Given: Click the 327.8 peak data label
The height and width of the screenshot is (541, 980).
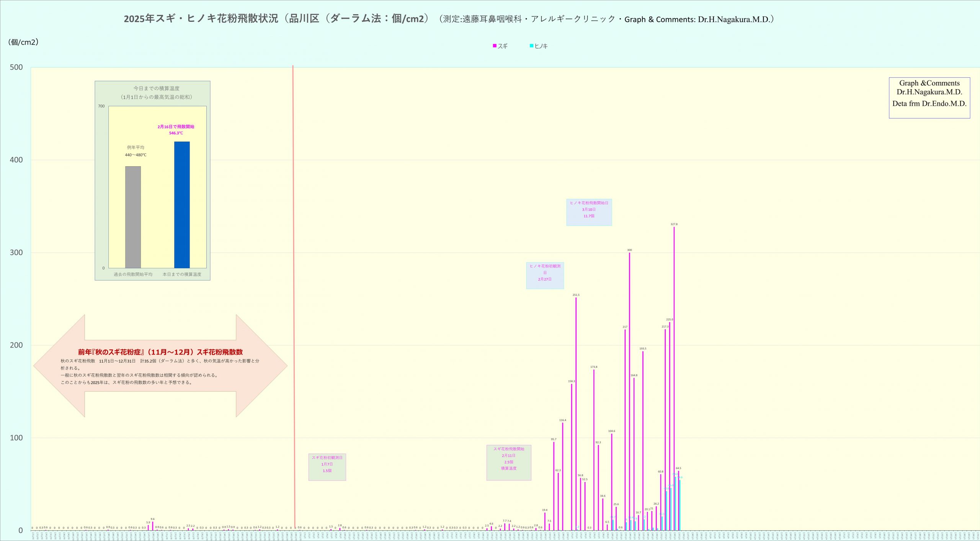Looking at the screenshot, I should (674, 224).
